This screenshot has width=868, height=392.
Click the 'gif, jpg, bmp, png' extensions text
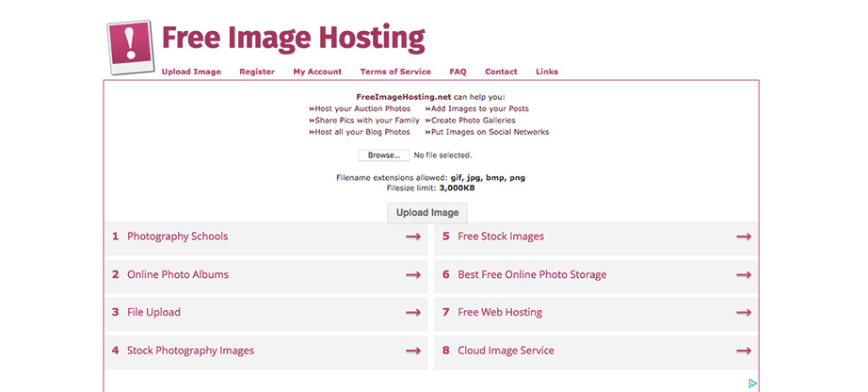click(488, 178)
